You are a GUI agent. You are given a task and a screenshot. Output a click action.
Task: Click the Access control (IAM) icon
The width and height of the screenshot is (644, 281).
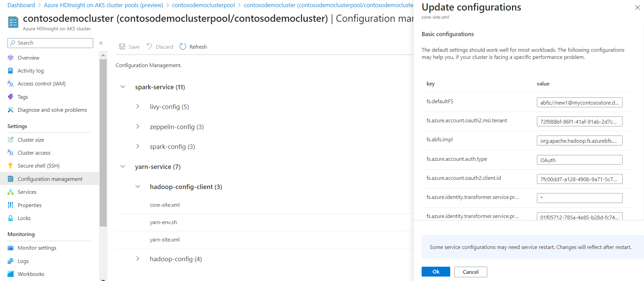[11, 83]
